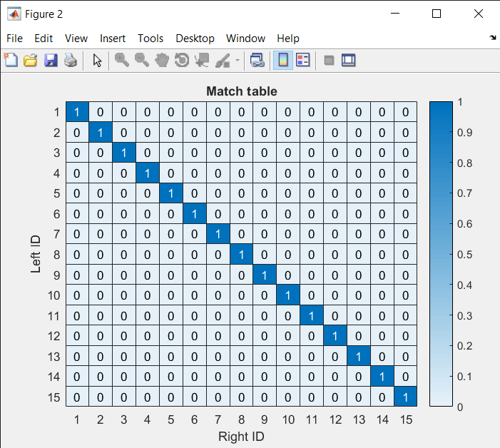Toggle the Insert Colorbar button
500x448 pixels.
[283, 60]
